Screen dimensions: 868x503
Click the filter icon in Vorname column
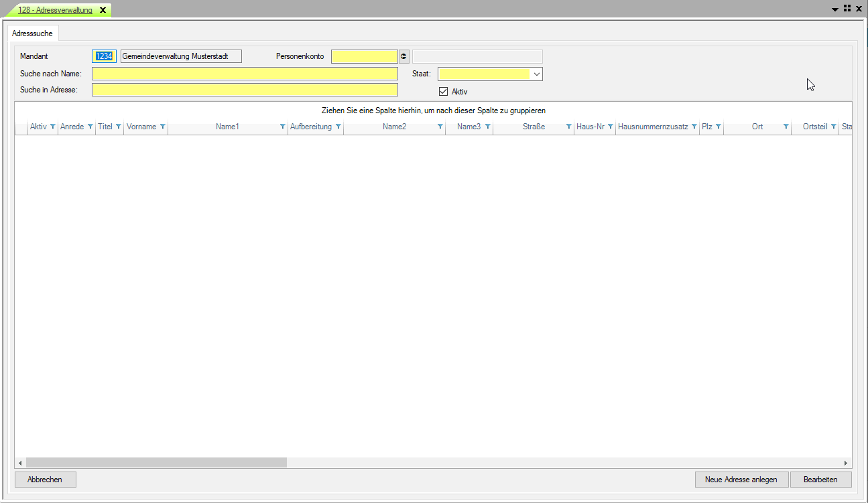(x=163, y=127)
